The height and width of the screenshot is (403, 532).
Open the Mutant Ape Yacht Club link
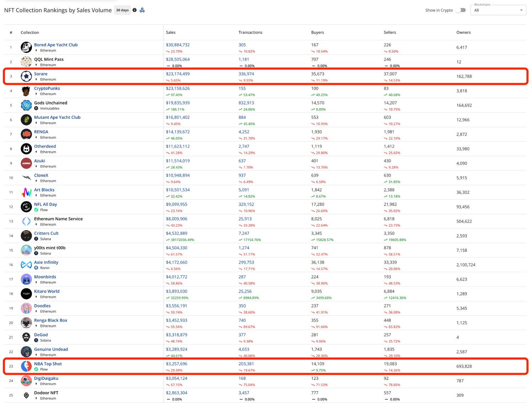(x=57, y=117)
